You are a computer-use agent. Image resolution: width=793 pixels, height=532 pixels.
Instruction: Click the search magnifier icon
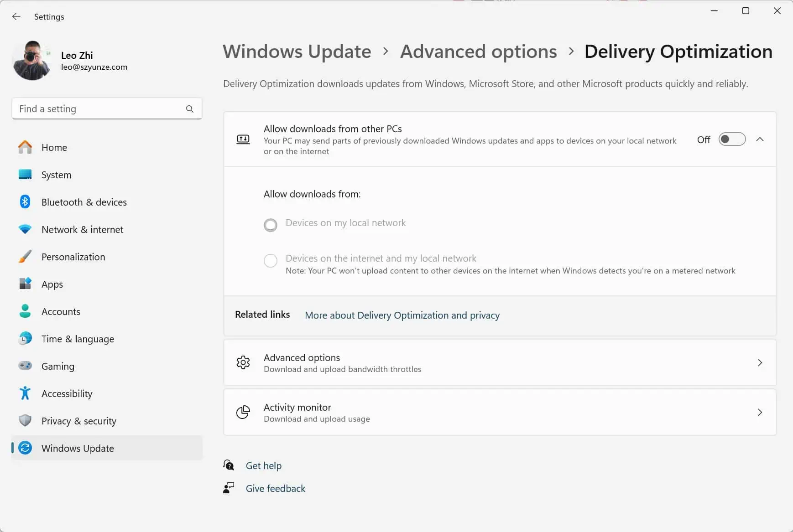(190, 109)
